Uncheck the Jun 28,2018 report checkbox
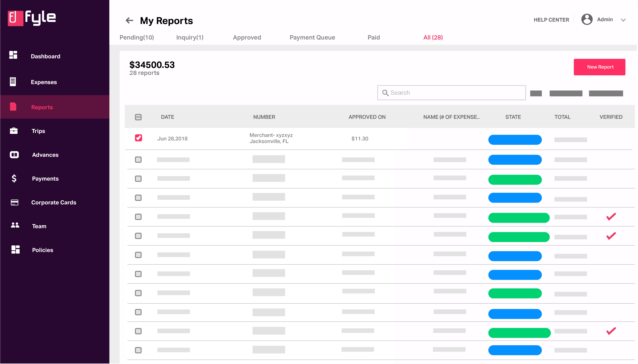Image resolution: width=638 pixels, height=364 pixels. coord(138,138)
